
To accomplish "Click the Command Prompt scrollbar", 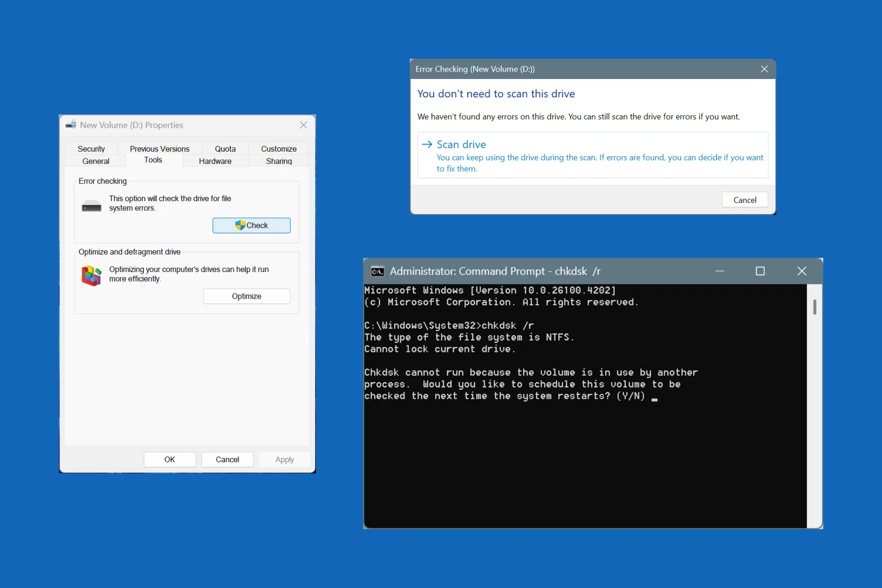I will 814,307.
